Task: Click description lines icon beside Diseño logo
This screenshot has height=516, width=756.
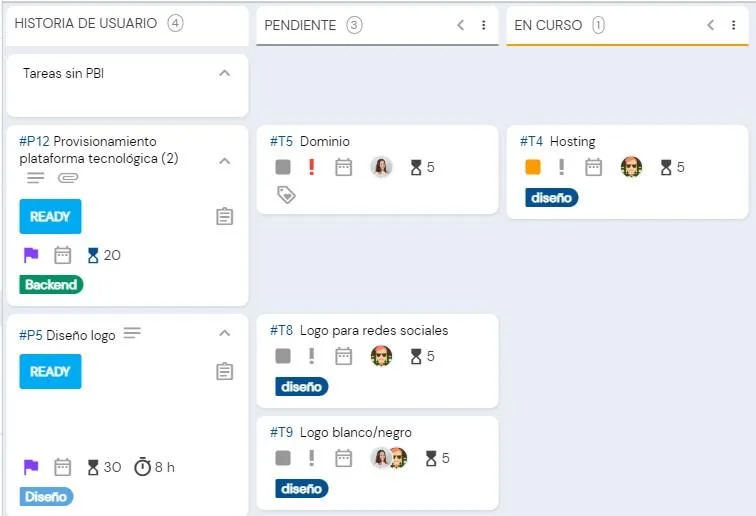Action: (132, 333)
